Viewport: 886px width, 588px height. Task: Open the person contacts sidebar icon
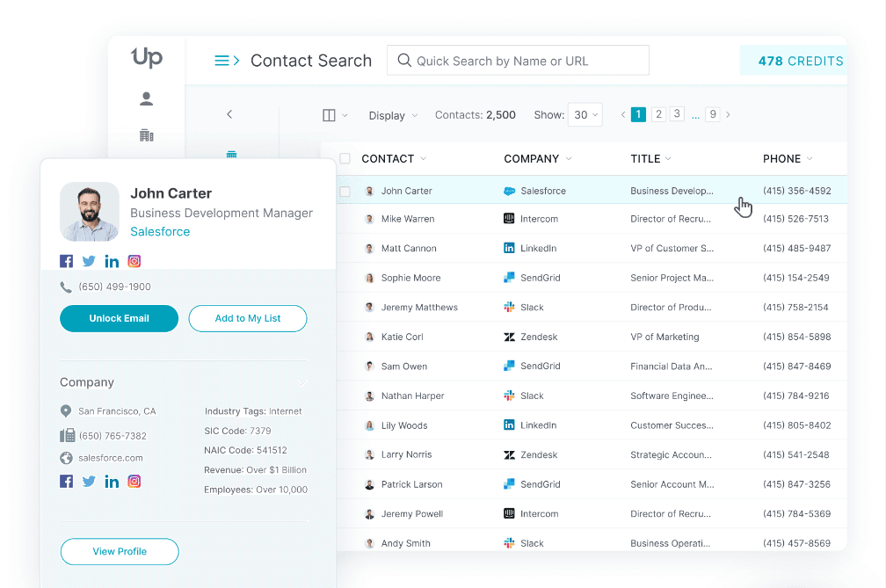[x=146, y=98]
